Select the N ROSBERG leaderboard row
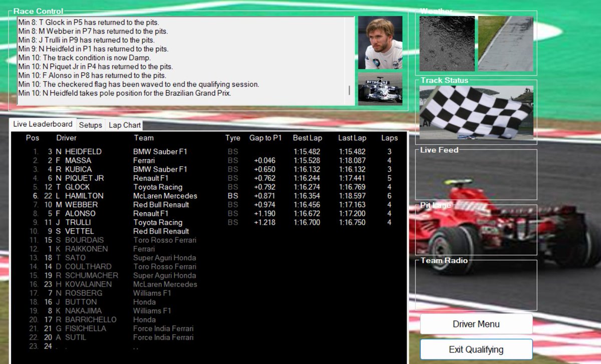The image size is (601, 364). 209,293
